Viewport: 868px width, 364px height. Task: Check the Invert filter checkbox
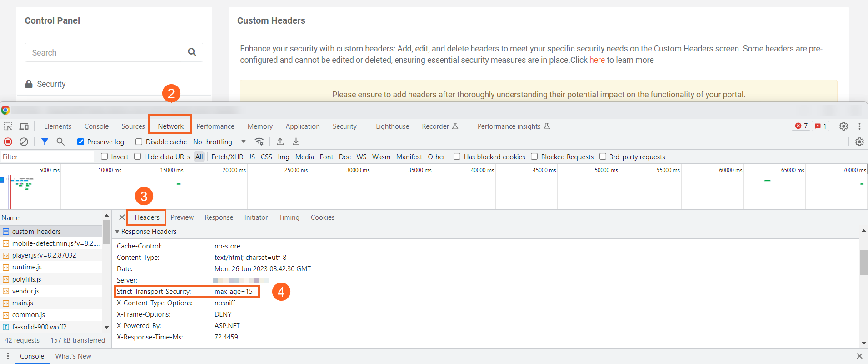click(x=105, y=157)
